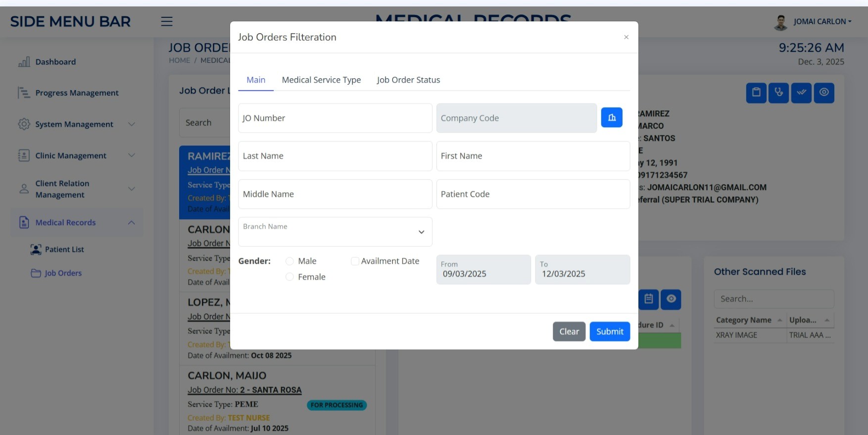Open the JOMAI CARLON user menu
868x435 pixels.
[821, 22]
